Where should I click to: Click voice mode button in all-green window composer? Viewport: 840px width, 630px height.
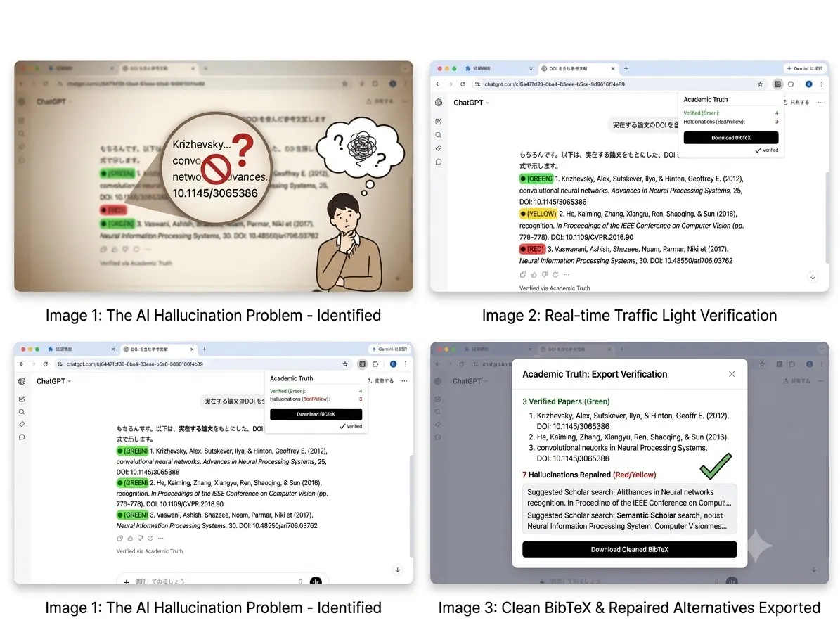pos(316,581)
